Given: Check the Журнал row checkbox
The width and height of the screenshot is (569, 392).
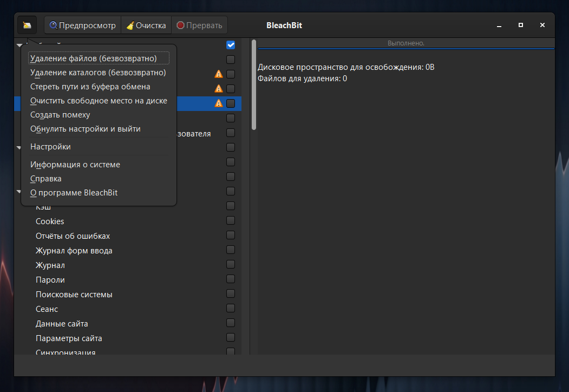Looking at the screenshot, I should pos(231,264).
